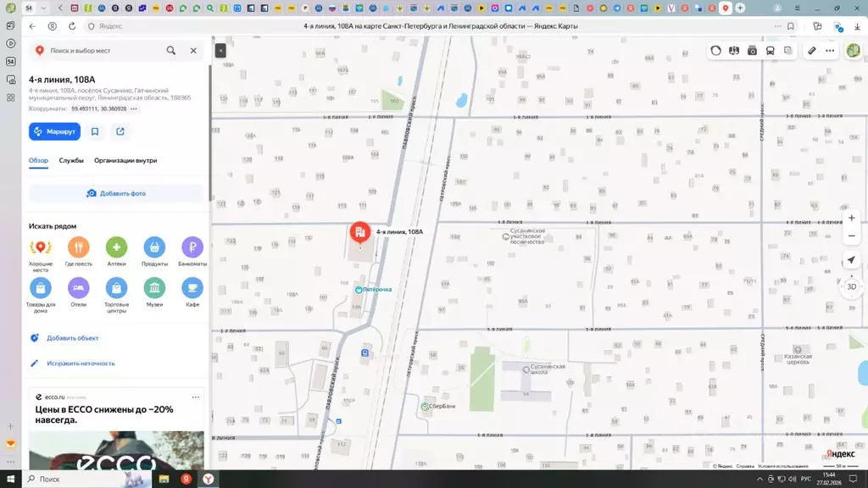Image resolution: width=868 pixels, height=488 pixels.
Task: Open the street panoramas photo layer
Action: [x=752, y=51]
